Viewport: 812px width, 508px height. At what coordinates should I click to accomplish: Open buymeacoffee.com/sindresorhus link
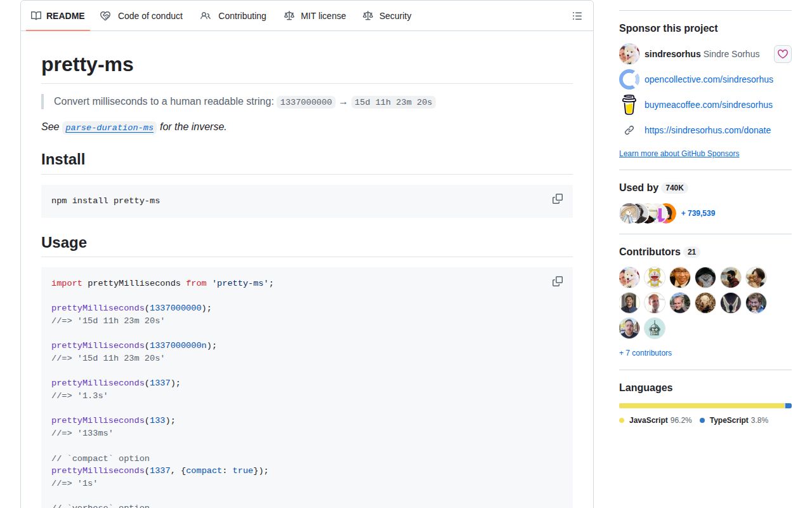click(709, 105)
